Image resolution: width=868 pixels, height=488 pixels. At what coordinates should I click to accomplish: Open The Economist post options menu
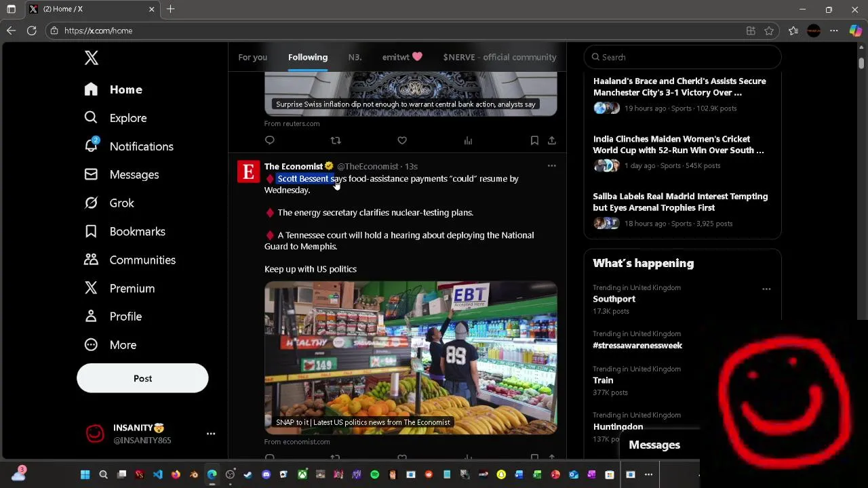pyautogui.click(x=552, y=166)
